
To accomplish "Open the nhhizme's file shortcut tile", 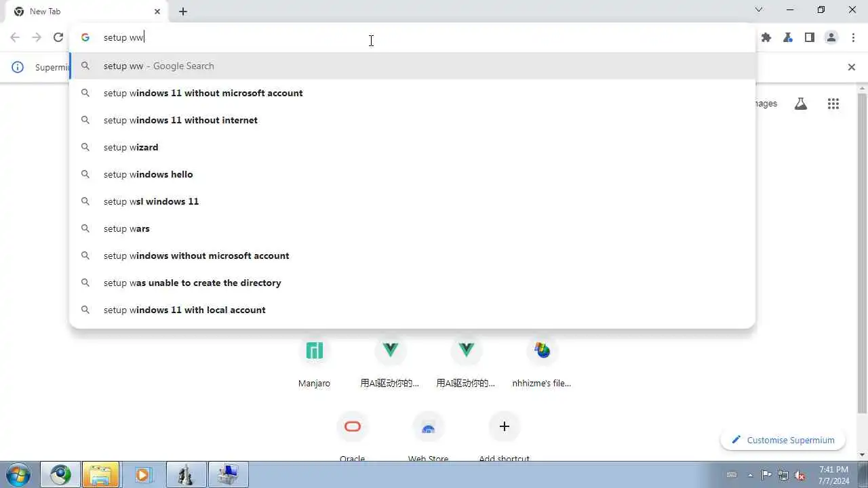I will pos(542,363).
